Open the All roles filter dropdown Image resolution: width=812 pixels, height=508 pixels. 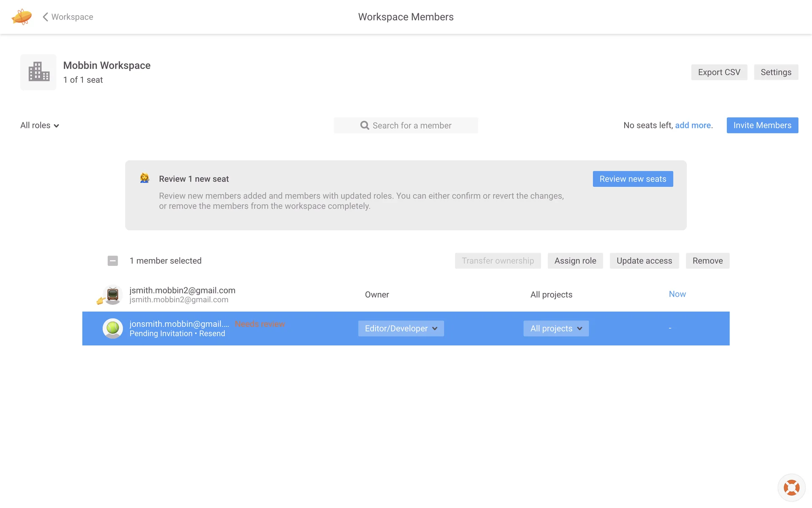[40, 125]
